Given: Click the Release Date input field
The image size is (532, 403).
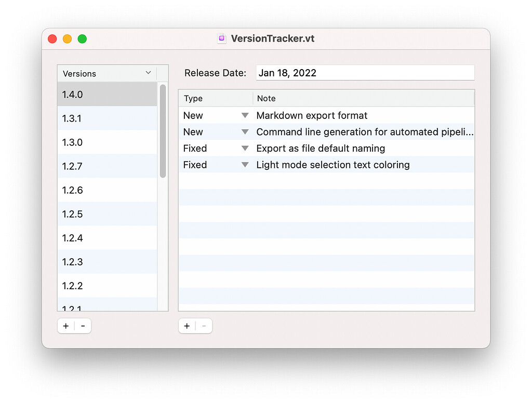Looking at the screenshot, I should [364, 73].
